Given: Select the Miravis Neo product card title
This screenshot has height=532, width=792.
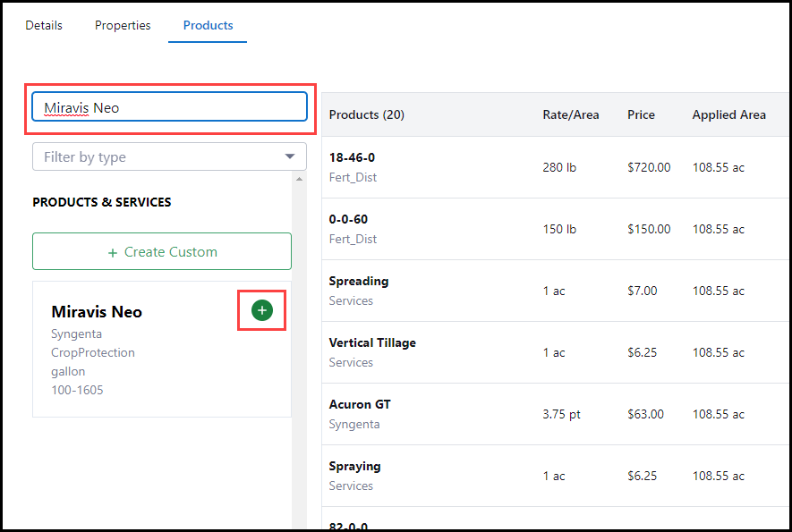Looking at the screenshot, I should pyautogui.click(x=97, y=312).
